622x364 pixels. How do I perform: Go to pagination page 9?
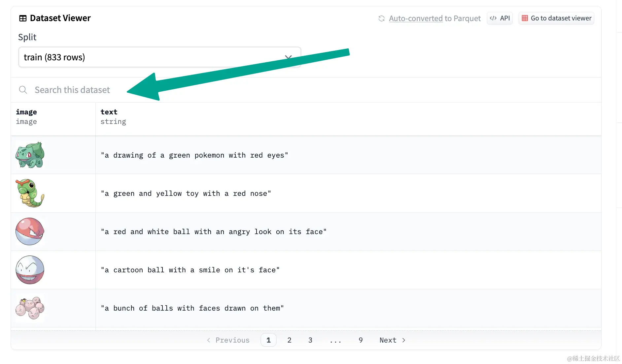point(361,340)
